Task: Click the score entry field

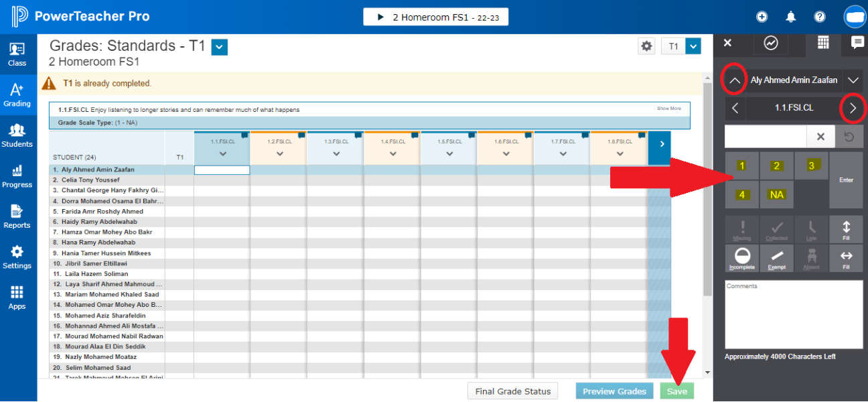Action: coord(766,136)
